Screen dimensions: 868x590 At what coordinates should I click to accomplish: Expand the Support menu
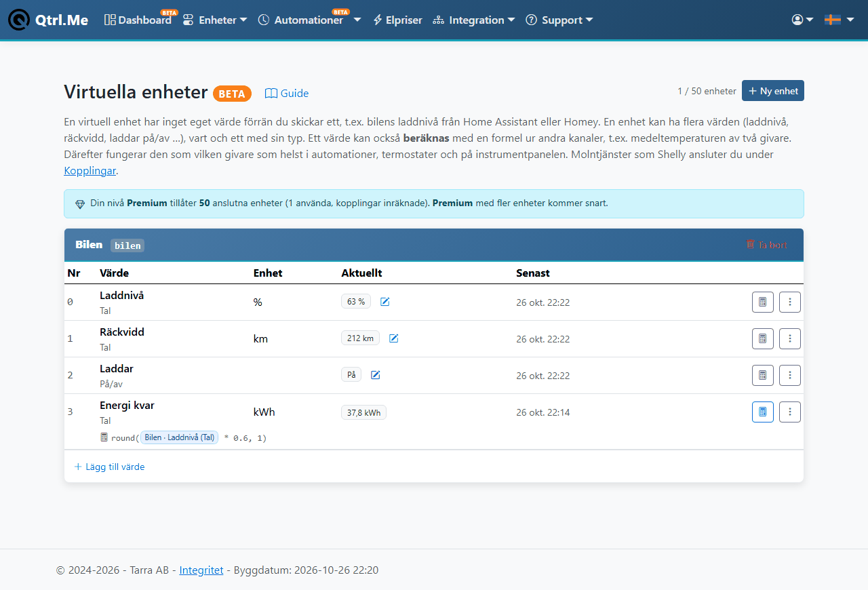(x=559, y=20)
